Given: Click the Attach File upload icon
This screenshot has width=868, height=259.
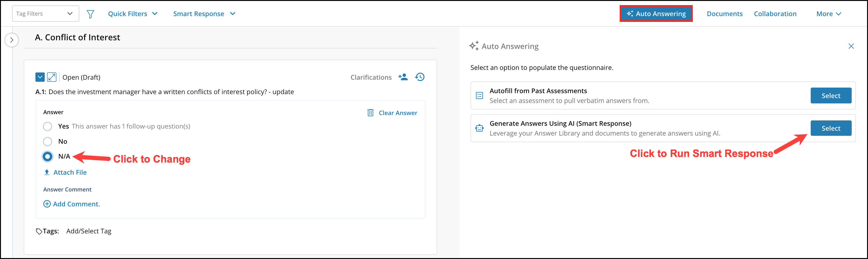Looking at the screenshot, I should [47, 172].
